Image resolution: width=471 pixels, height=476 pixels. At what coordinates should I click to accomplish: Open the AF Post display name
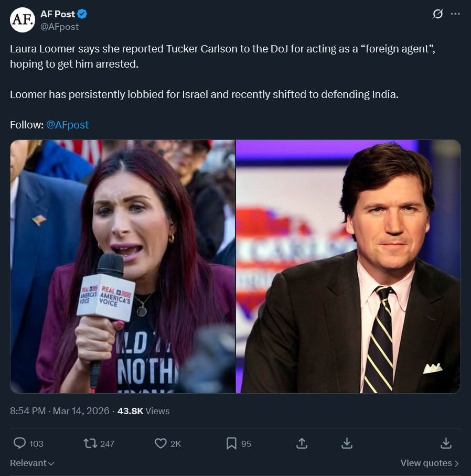(x=58, y=14)
